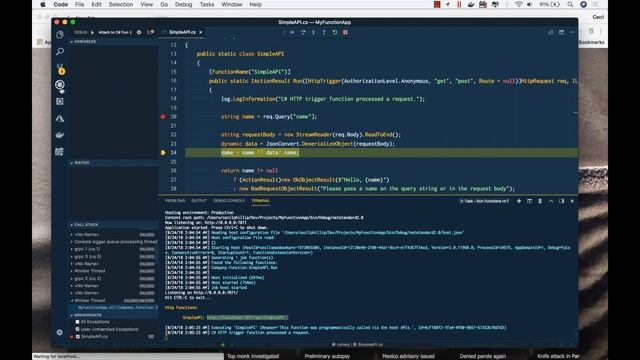Open the Selection menu in menu bar
The width and height of the screenshot is (640, 360).
120,4
